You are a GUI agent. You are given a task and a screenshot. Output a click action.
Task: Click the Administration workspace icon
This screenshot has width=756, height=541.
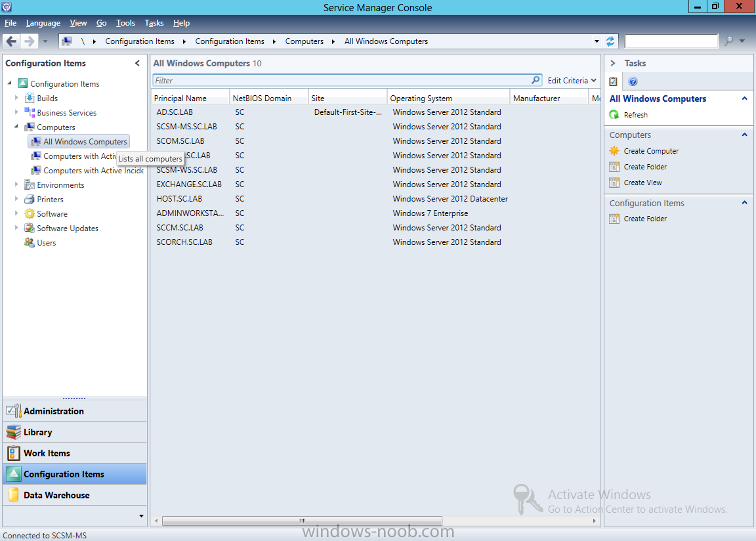pos(14,411)
